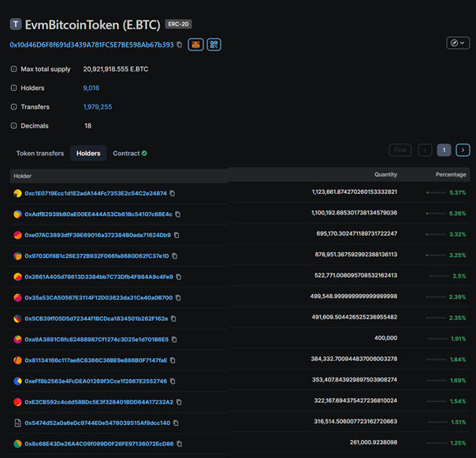Click the info icon next to Decimals
Viewport: 476px width, 458px height.
tap(13, 125)
